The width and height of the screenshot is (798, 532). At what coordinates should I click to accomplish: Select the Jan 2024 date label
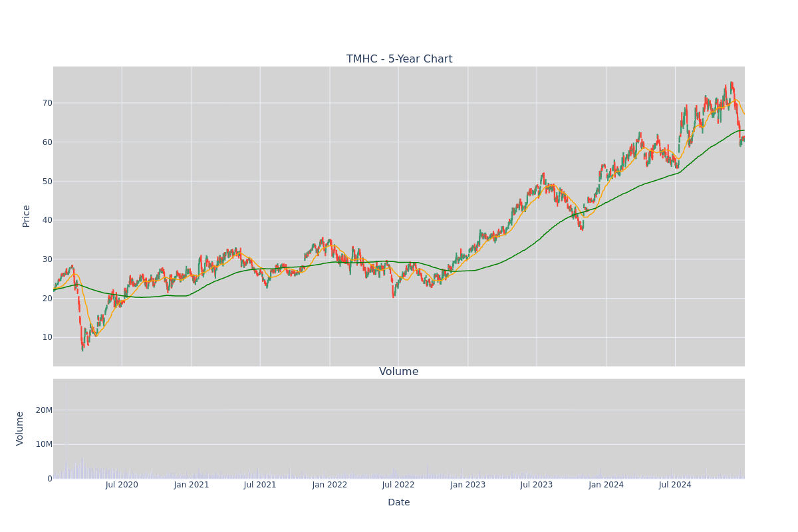tap(606, 485)
